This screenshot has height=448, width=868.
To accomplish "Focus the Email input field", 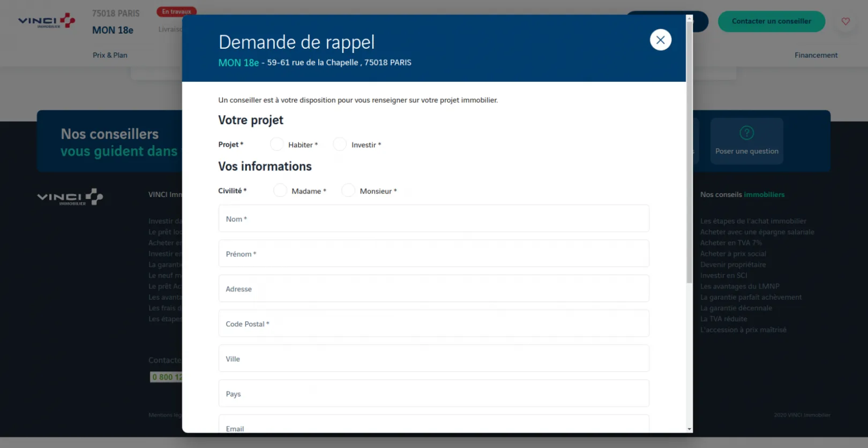I will coord(433,424).
